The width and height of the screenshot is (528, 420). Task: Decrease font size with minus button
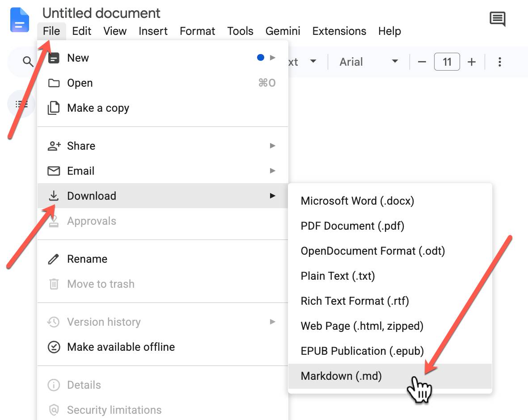(x=422, y=62)
